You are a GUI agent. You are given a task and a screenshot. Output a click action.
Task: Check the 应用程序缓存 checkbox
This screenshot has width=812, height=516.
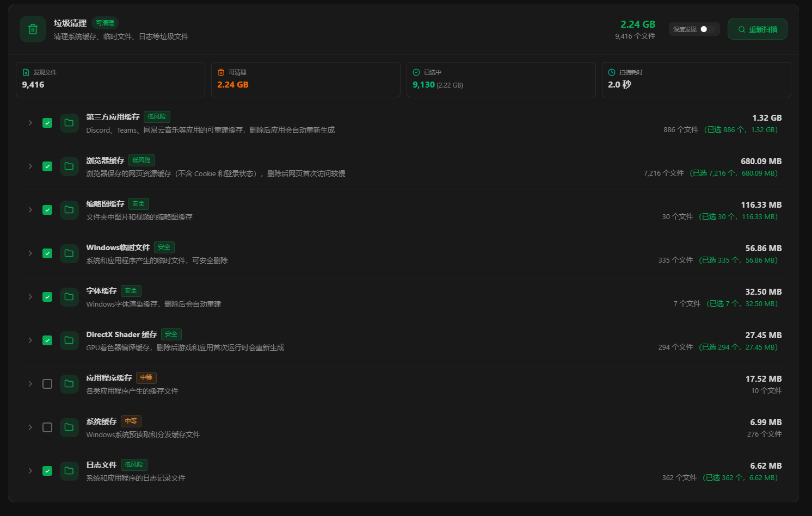[47, 384]
